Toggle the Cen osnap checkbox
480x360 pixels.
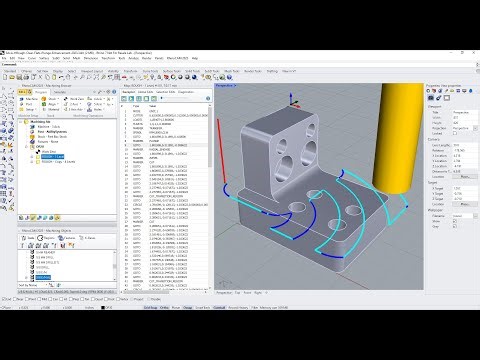(51, 299)
